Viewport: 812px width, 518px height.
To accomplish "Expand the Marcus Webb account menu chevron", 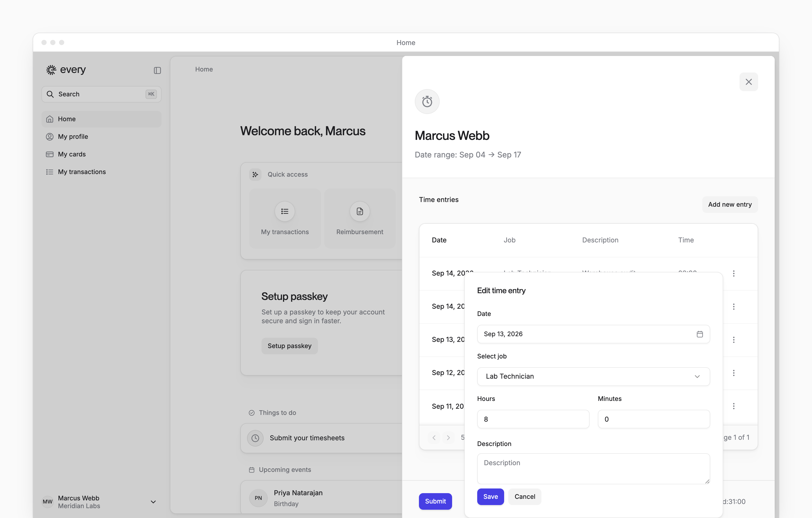I will click(153, 502).
